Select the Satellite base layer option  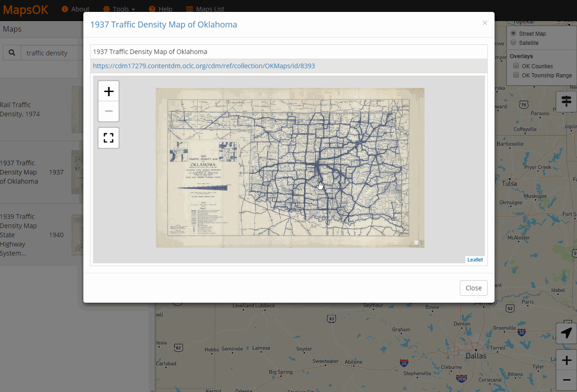point(513,43)
